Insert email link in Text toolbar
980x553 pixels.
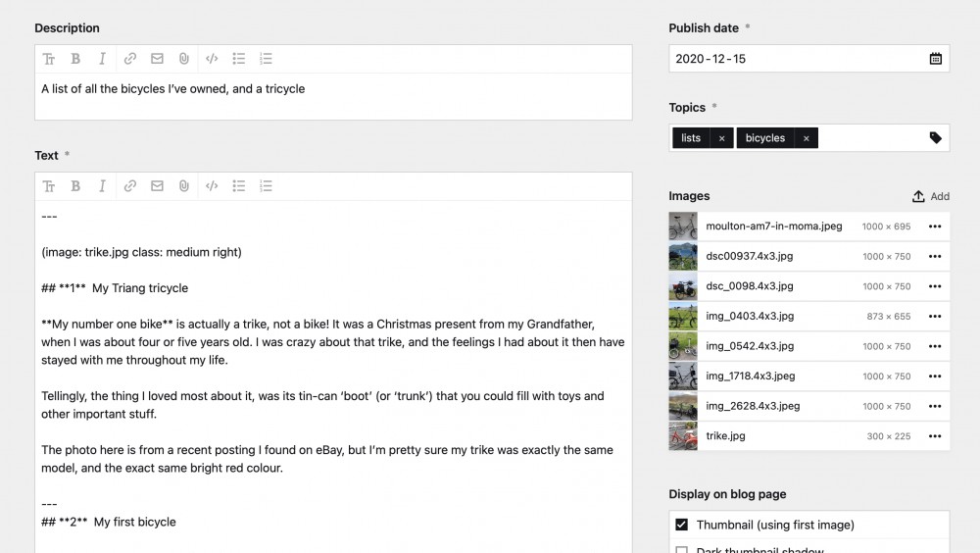pyautogui.click(x=157, y=186)
